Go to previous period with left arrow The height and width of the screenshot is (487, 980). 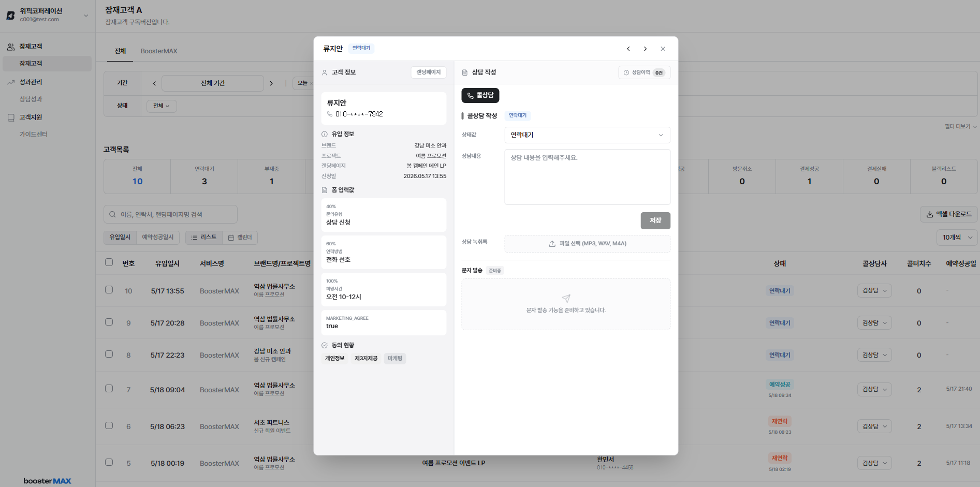[154, 83]
